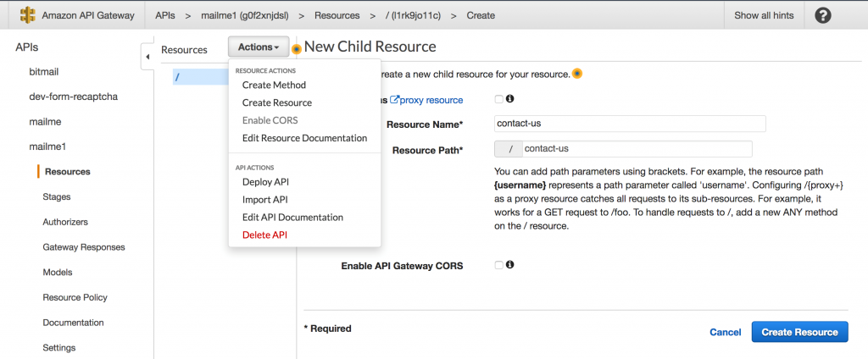The height and width of the screenshot is (359, 868).
Task: Open Documentation in the sidebar
Action: pos(73,323)
